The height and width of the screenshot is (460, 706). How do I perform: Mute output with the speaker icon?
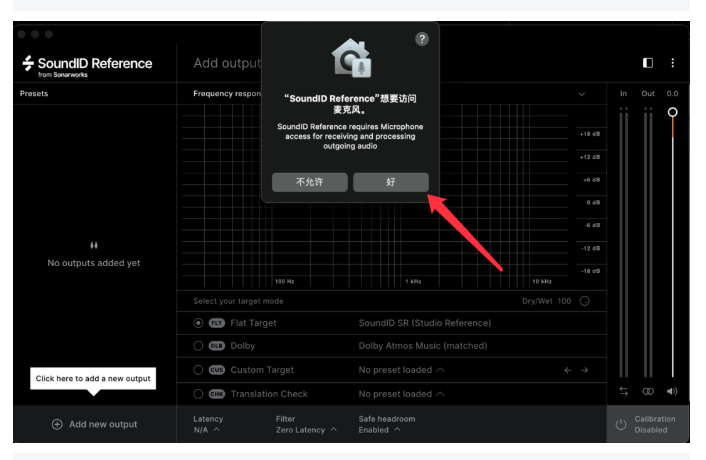tap(672, 391)
